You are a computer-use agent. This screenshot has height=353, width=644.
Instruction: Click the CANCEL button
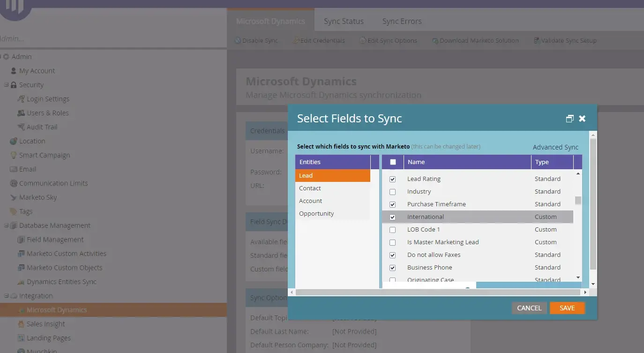(x=529, y=308)
